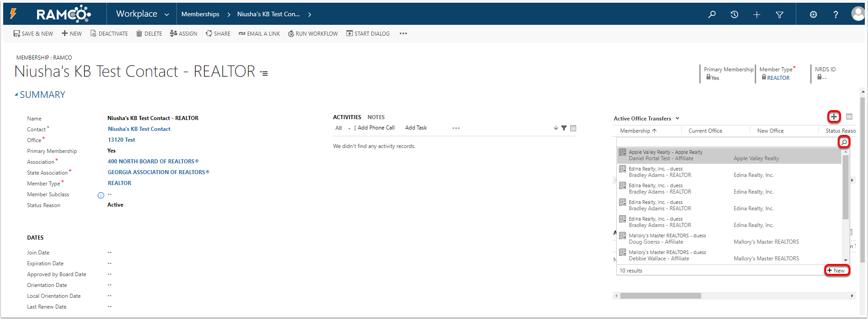
Task: Open the 13120 Test office link
Action: pos(121,140)
